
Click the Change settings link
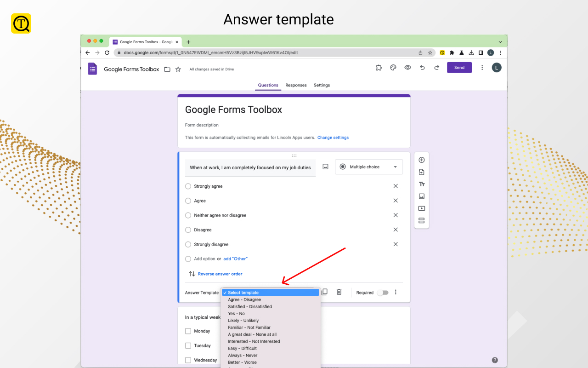pyautogui.click(x=333, y=138)
